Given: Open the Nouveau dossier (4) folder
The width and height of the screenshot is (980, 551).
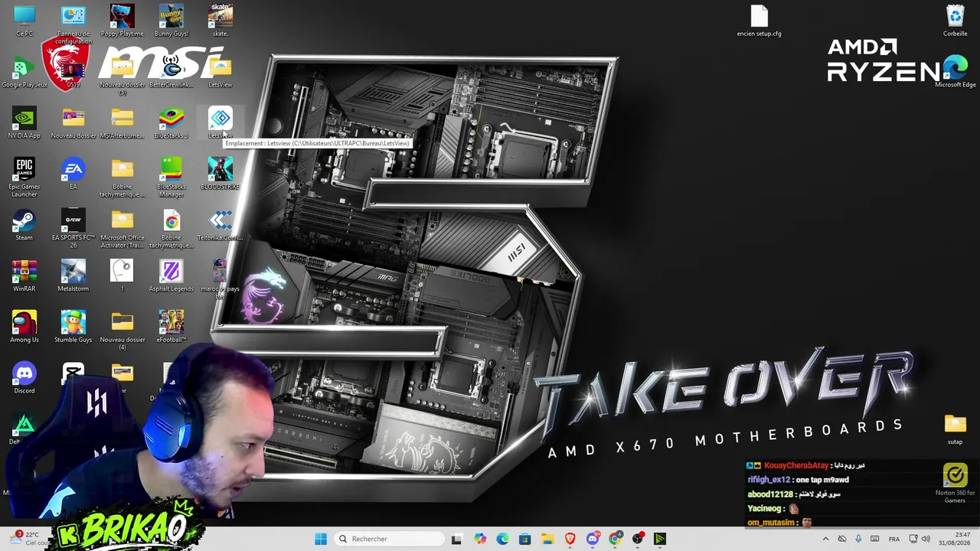Looking at the screenshot, I should pos(122,331).
